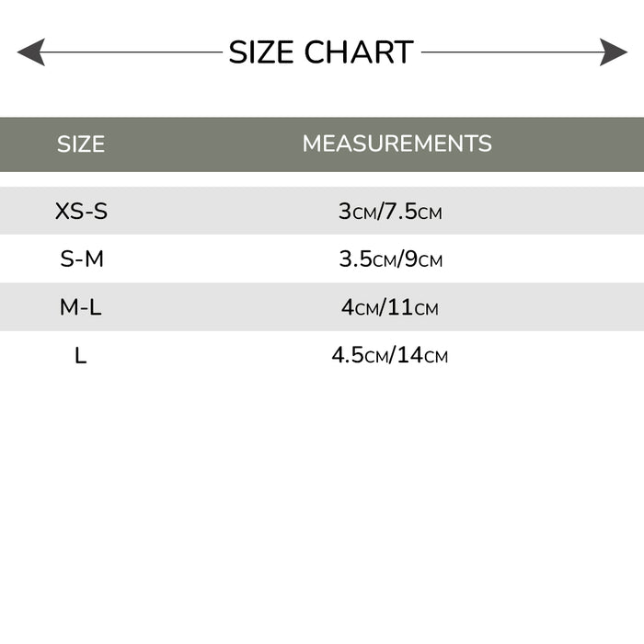Click the 3.5cm value in S-M row
This screenshot has height=644, width=644.
pyautogui.click(x=366, y=260)
